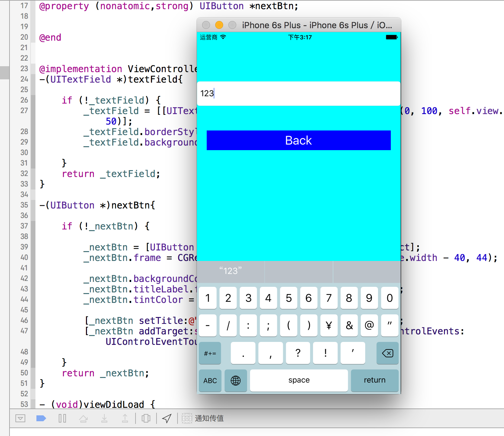
Task: Tap the space bar key
Action: tap(299, 381)
